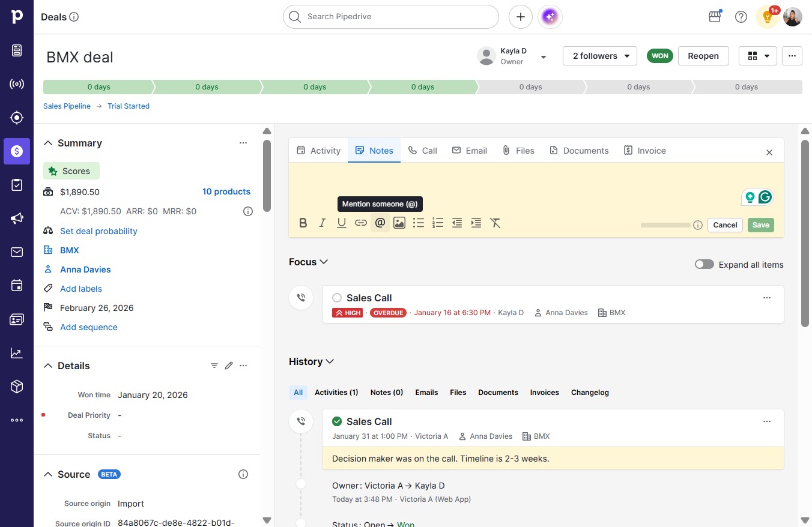Open the Summary section more options
Screen dimensions: 812x527
point(243,143)
